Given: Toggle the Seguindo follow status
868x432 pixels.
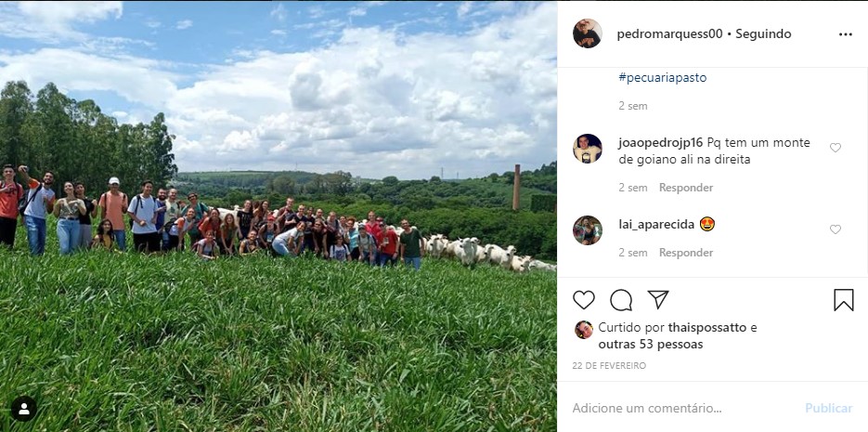Looking at the screenshot, I should tap(763, 34).
